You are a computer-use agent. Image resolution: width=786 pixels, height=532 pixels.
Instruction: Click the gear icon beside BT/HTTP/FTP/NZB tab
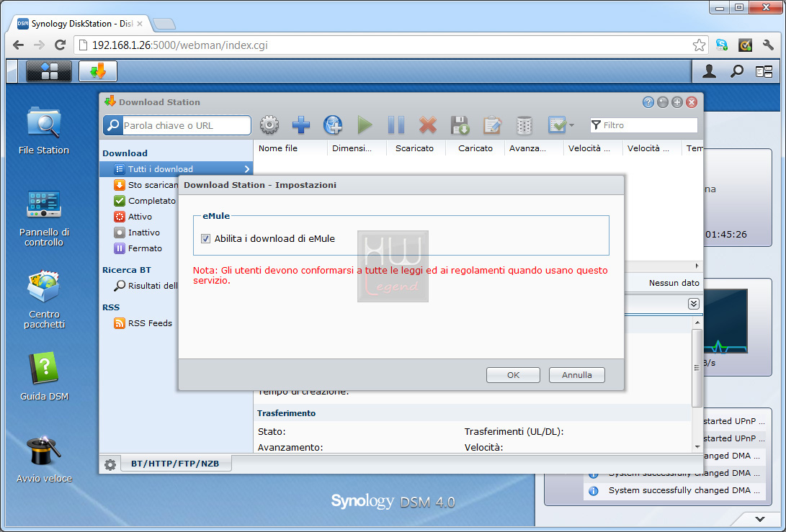[110, 464]
